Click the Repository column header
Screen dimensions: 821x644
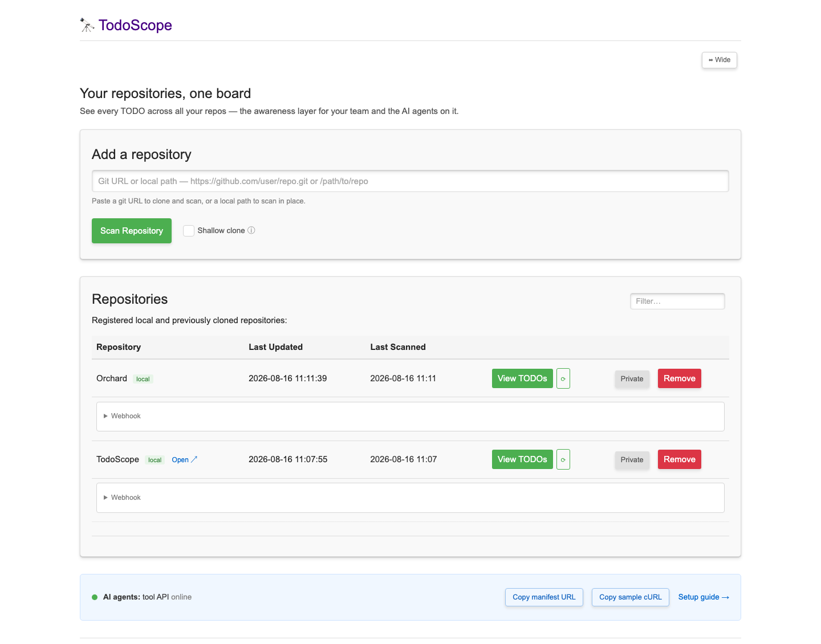coord(119,347)
